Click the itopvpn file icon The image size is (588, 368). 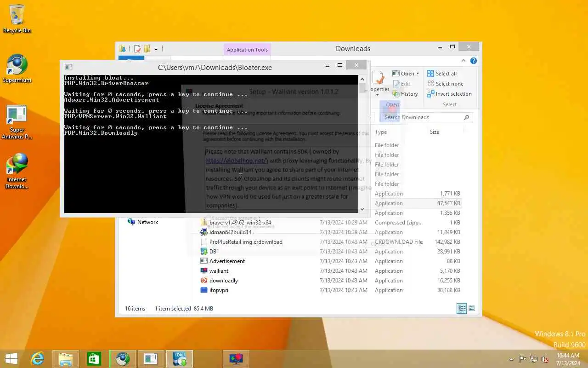tap(204, 290)
